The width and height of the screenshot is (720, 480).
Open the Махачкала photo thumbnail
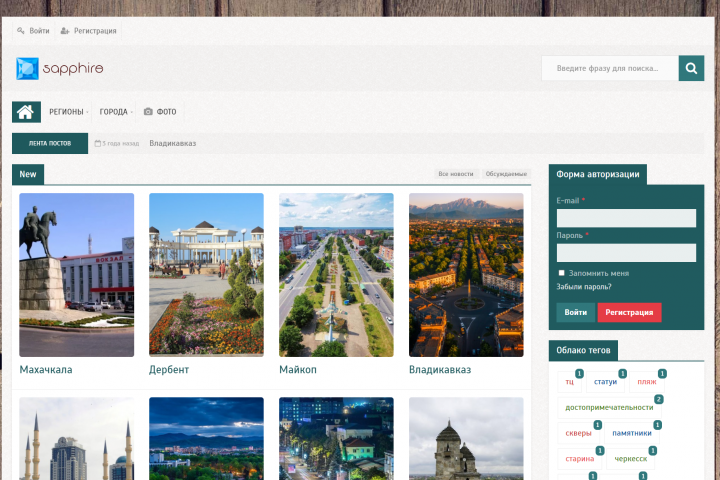77,275
